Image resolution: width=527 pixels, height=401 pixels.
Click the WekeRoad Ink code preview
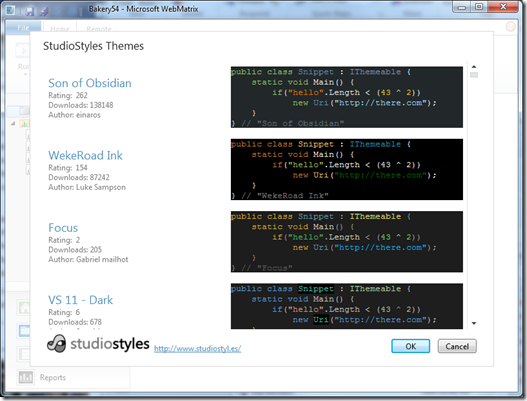tap(347, 169)
